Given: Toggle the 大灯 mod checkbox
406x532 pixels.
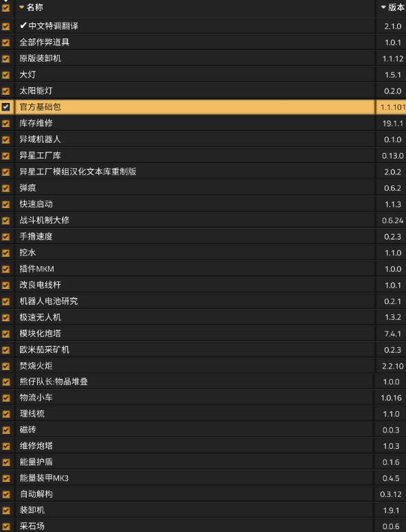Looking at the screenshot, I should pyautogui.click(x=5, y=75).
